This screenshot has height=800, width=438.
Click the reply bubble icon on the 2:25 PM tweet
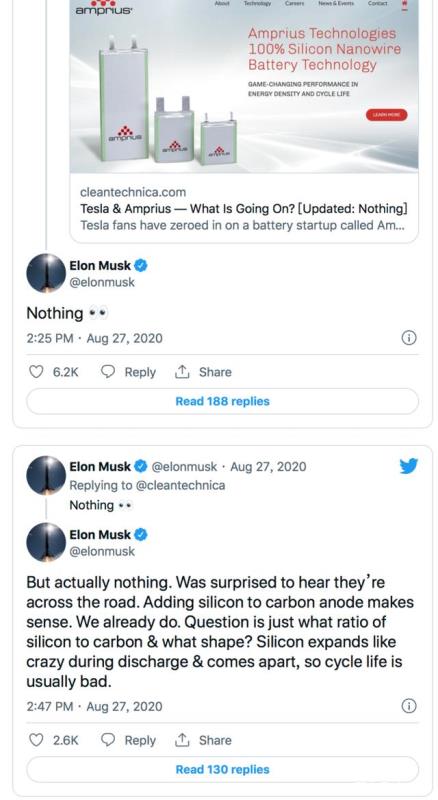[x=108, y=372]
